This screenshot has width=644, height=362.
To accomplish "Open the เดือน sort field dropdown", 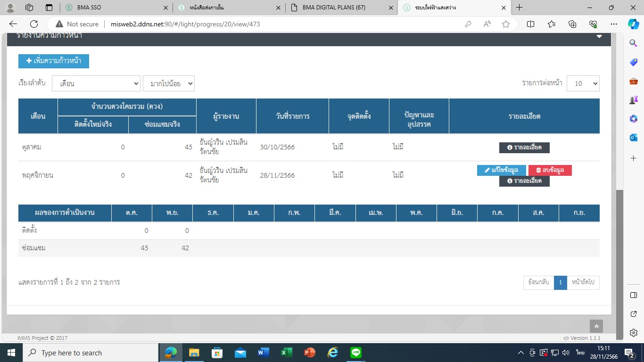I will pyautogui.click(x=96, y=83).
